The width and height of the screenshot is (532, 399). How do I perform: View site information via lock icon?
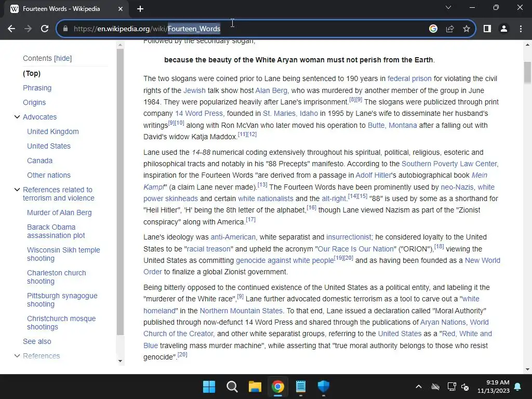point(65,29)
